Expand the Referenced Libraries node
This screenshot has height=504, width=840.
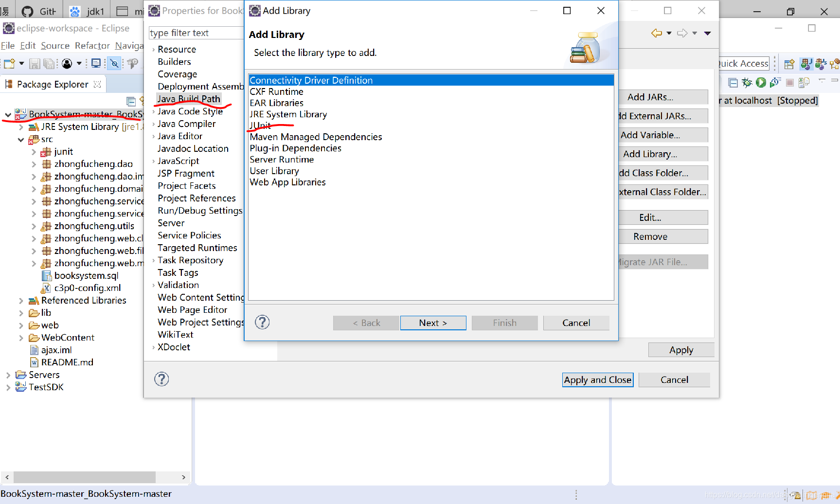click(x=21, y=301)
